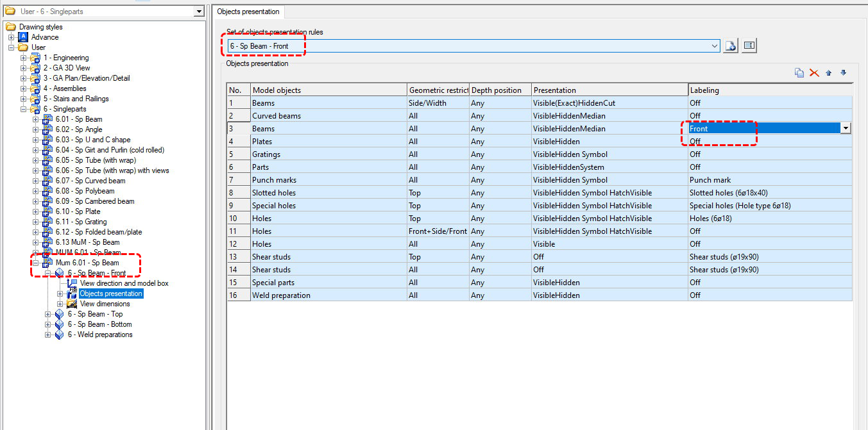Select the 6 - Weld preparations node
Viewport: 868px width, 430px height.
pyautogui.click(x=100, y=335)
